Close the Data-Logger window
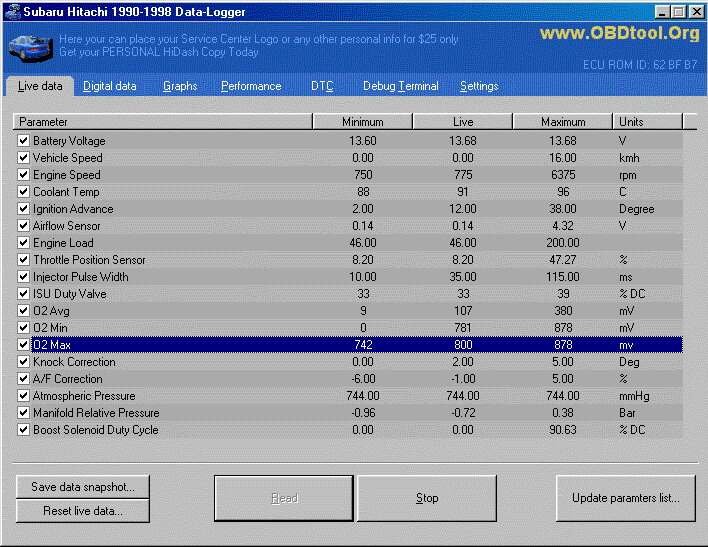 [x=696, y=12]
